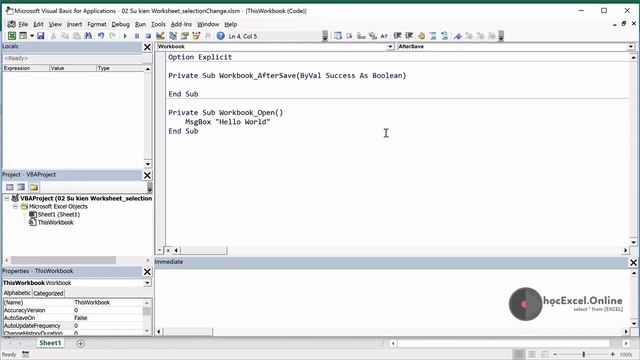
Task: Click the View Microsoft Excel toolbar icon
Action: [x=12, y=36]
